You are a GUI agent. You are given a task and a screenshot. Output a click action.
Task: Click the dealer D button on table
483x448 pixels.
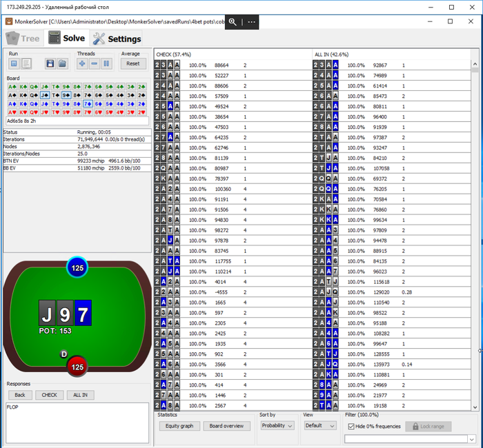pyautogui.click(x=63, y=354)
